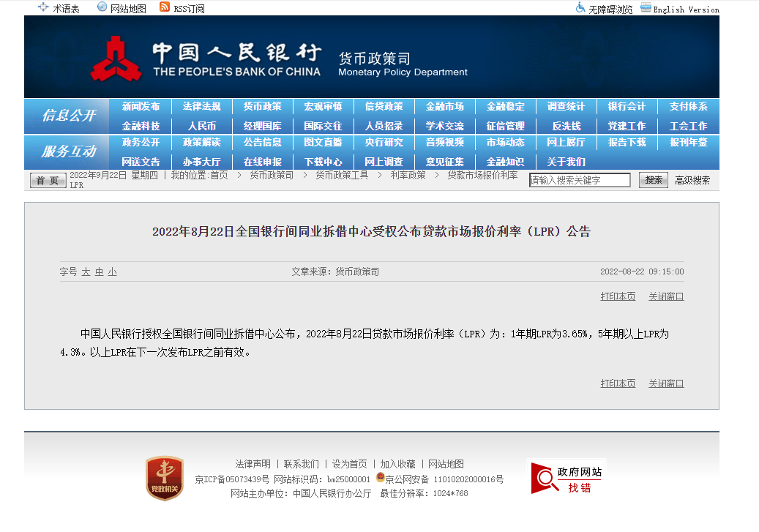This screenshot has width=759, height=532.
Task: Select the article timestamp 2022-08-22 09:15:00
Action: [x=642, y=271]
